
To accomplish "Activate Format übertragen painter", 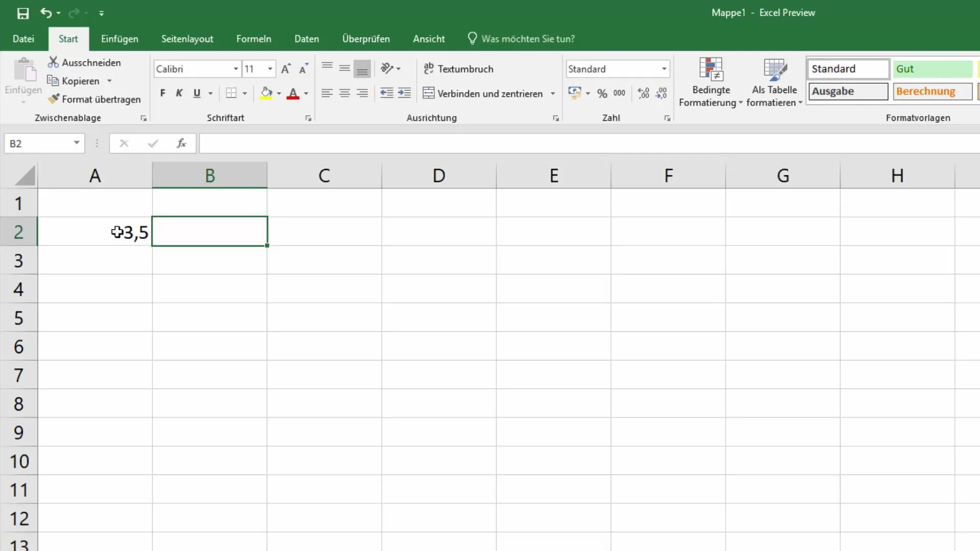I will point(94,99).
